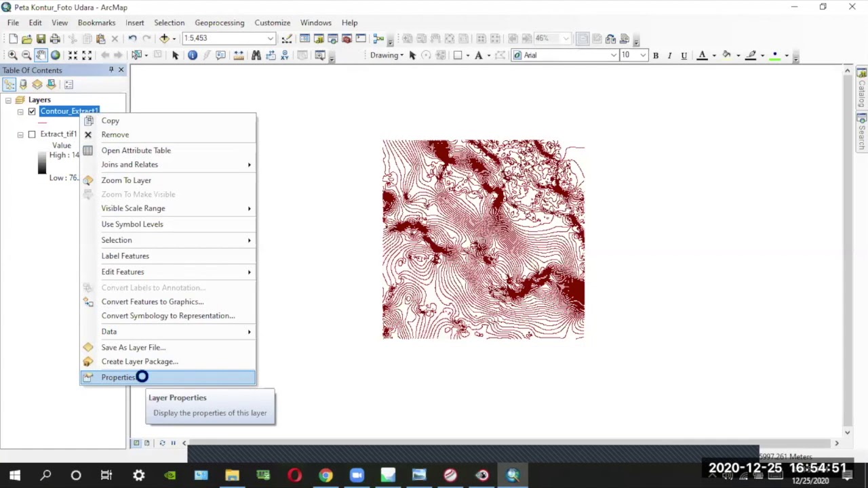
Task: Switch to List By Selection view
Action: (x=52, y=85)
